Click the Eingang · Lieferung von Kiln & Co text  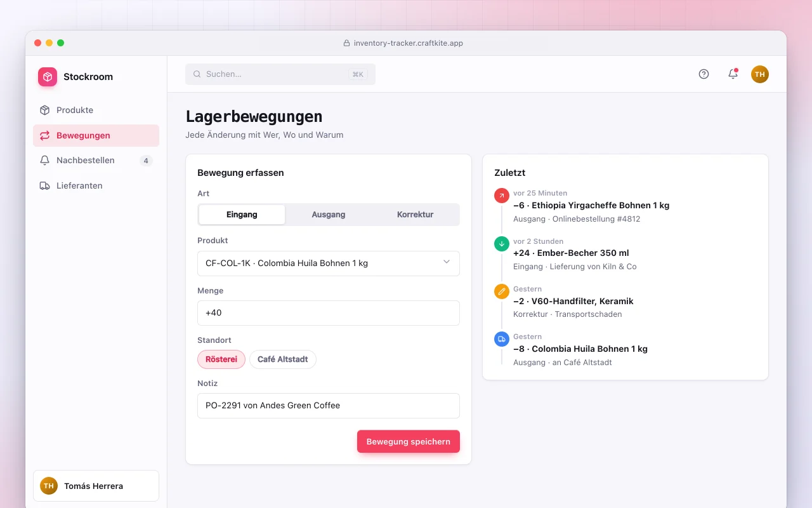(x=575, y=267)
